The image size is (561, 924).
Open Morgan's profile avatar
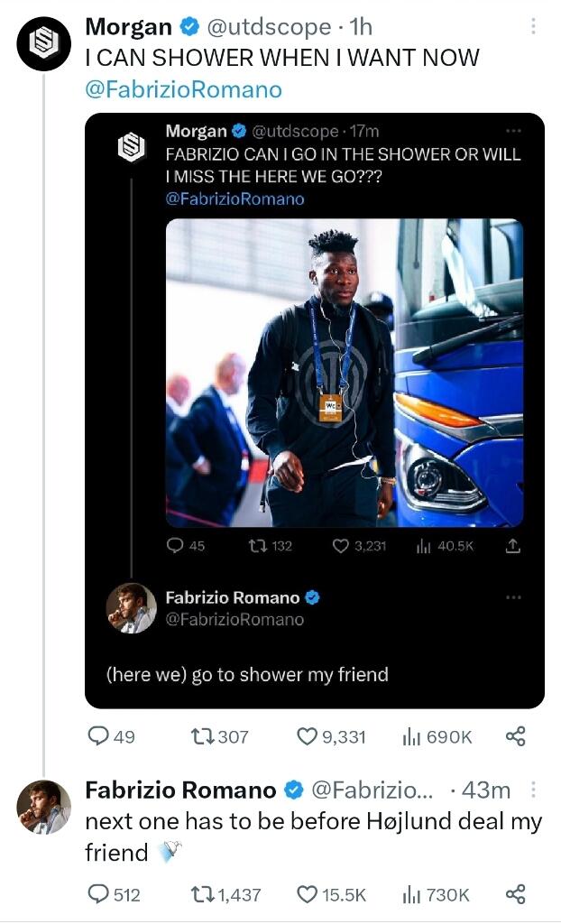(44, 44)
